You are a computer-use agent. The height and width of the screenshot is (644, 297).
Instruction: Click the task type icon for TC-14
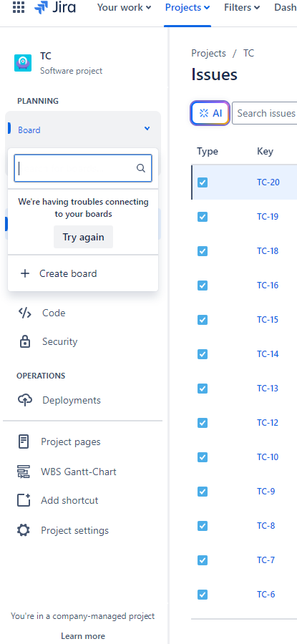coord(203,354)
